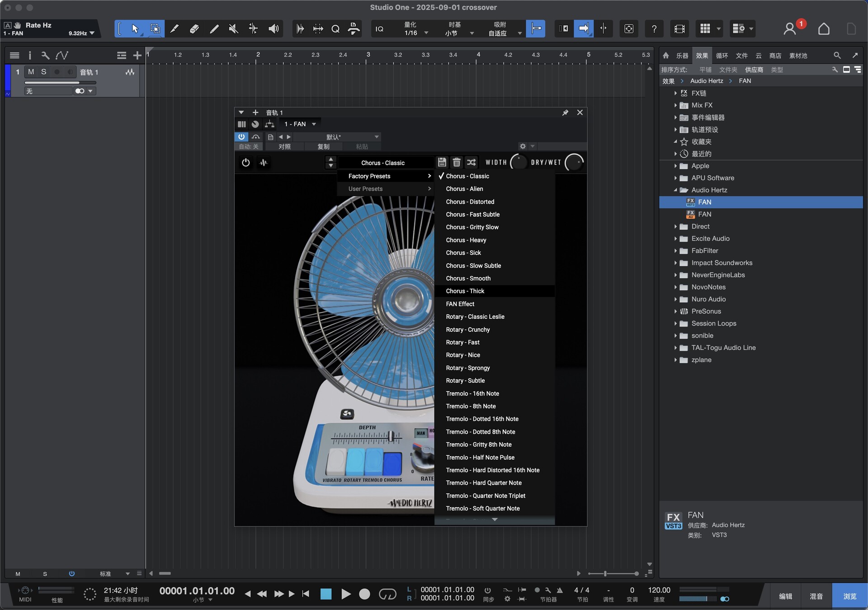
Task: Delete the FAN preset with trash icon
Action: tap(457, 162)
